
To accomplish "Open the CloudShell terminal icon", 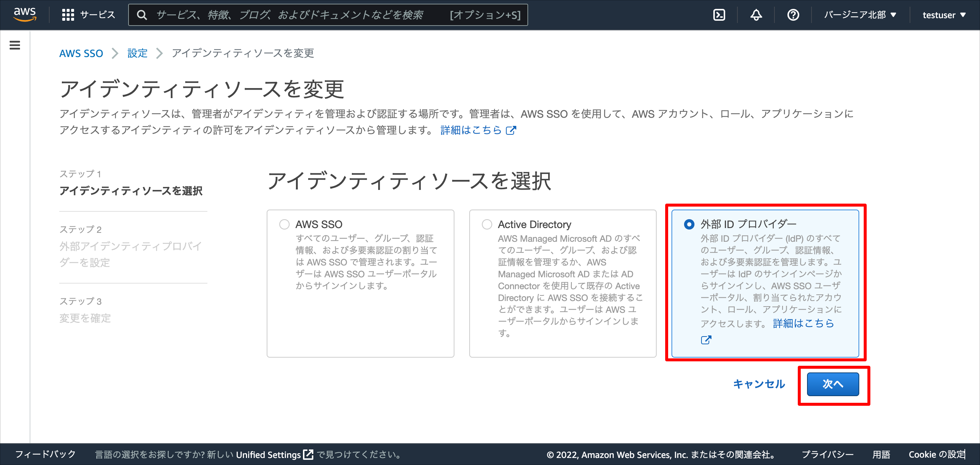I will pyautogui.click(x=719, y=15).
